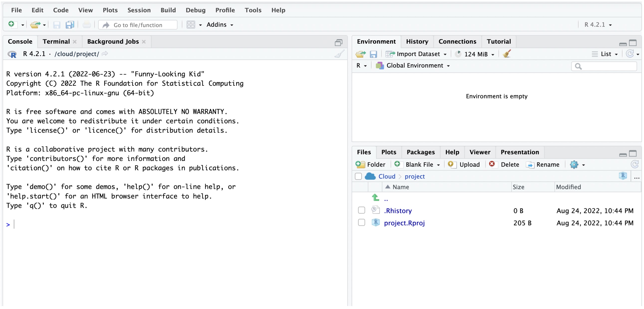The width and height of the screenshot is (644, 309).
Task: Clear the console with the broom icon
Action: [x=339, y=54]
